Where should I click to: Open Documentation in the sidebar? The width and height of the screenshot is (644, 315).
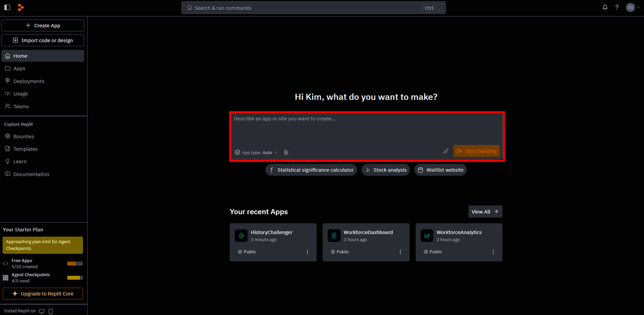[x=43, y=174]
